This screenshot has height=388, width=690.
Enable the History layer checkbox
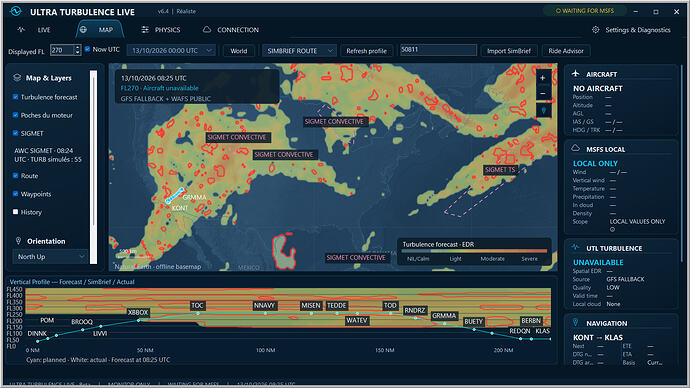coord(15,212)
